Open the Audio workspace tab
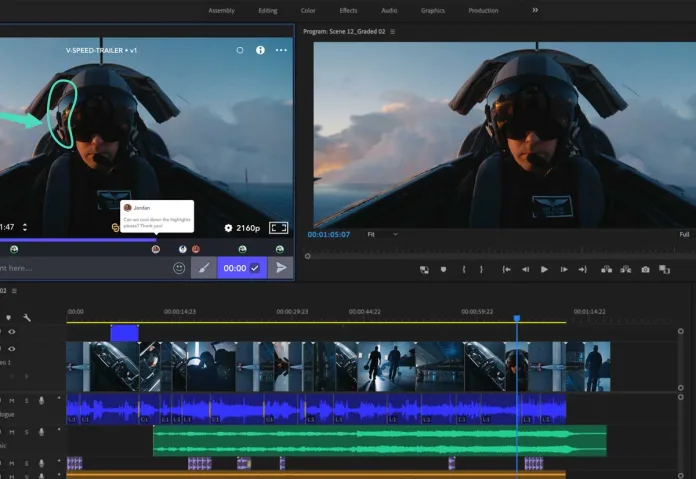The image size is (696, 479). pos(389,10)
